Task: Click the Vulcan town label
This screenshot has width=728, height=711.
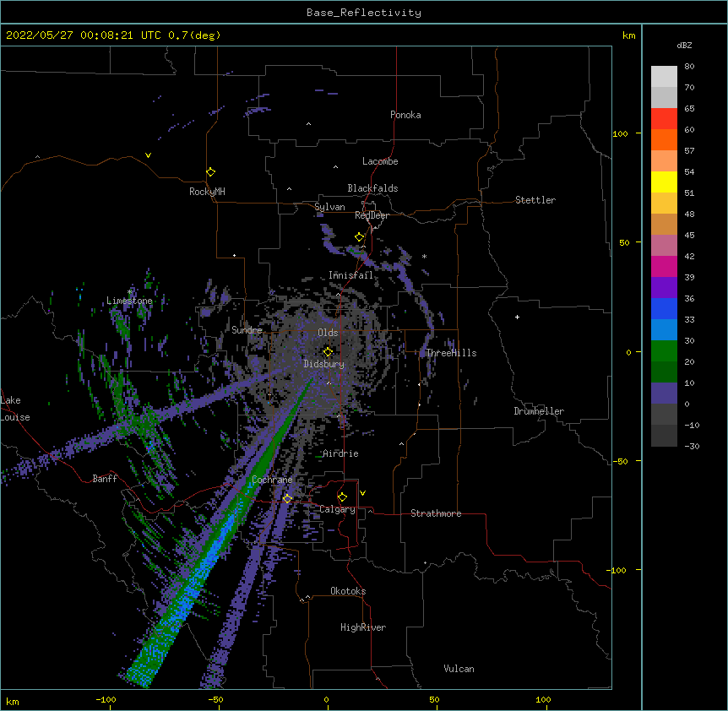Action: coord(459,669)
